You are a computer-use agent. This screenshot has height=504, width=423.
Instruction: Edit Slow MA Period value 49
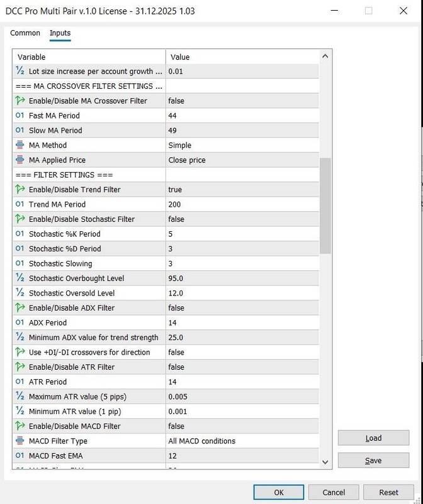coord(242,130)
